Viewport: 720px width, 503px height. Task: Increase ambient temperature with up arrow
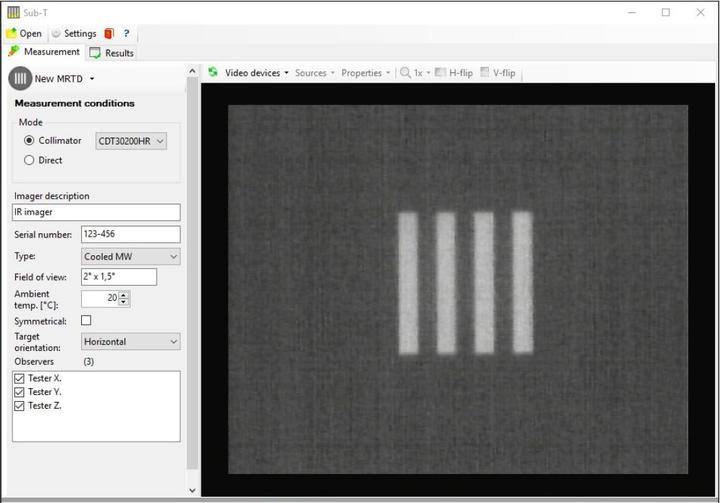click(124, 294)
